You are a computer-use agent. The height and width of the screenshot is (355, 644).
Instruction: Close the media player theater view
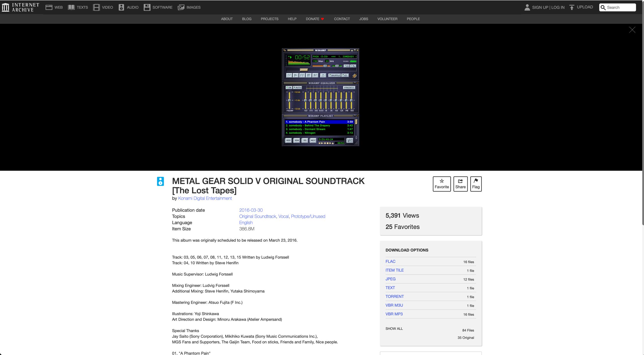(x=632, y=30)
